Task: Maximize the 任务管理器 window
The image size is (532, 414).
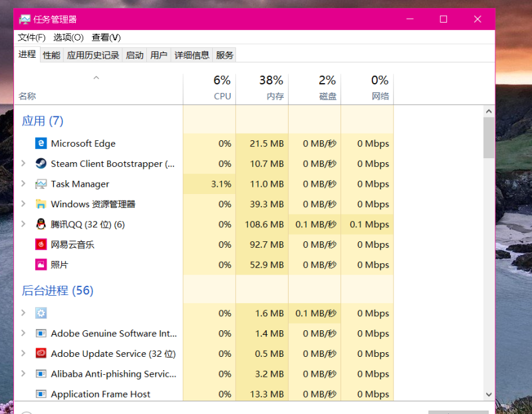Action: 443,19
